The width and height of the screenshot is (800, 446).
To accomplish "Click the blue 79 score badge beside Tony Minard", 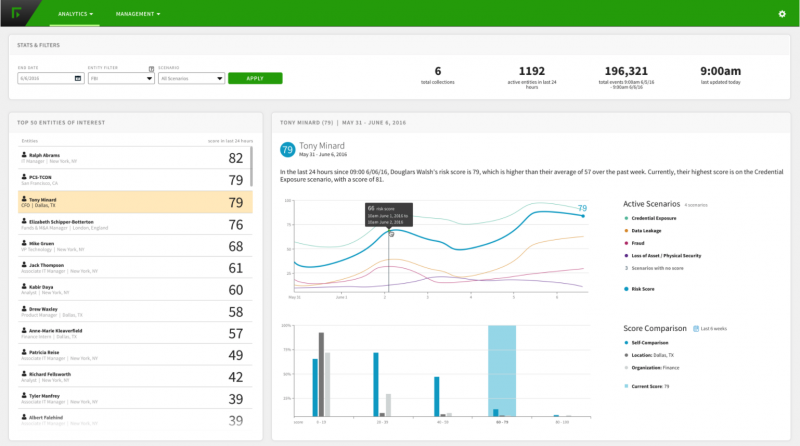I will 287,150.
